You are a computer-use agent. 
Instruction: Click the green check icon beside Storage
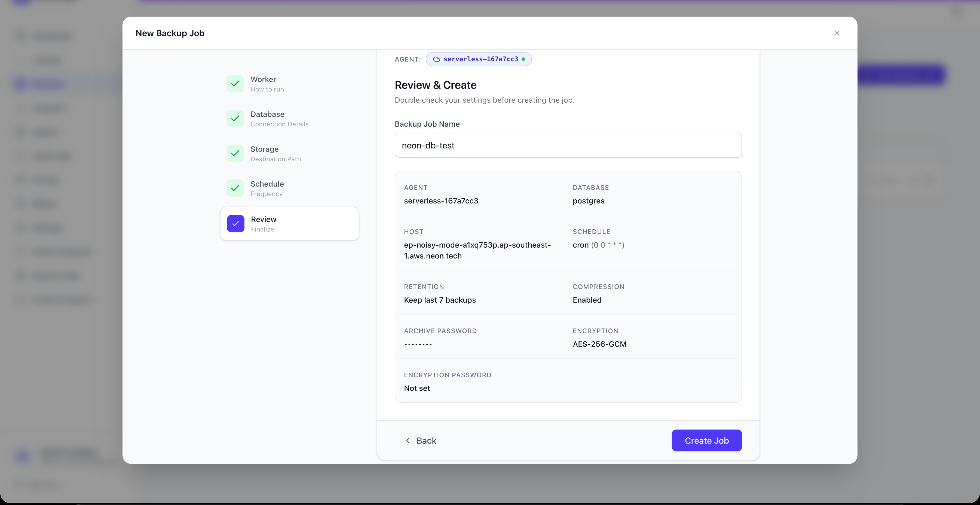pyautogui.click(x=235, y=153)
